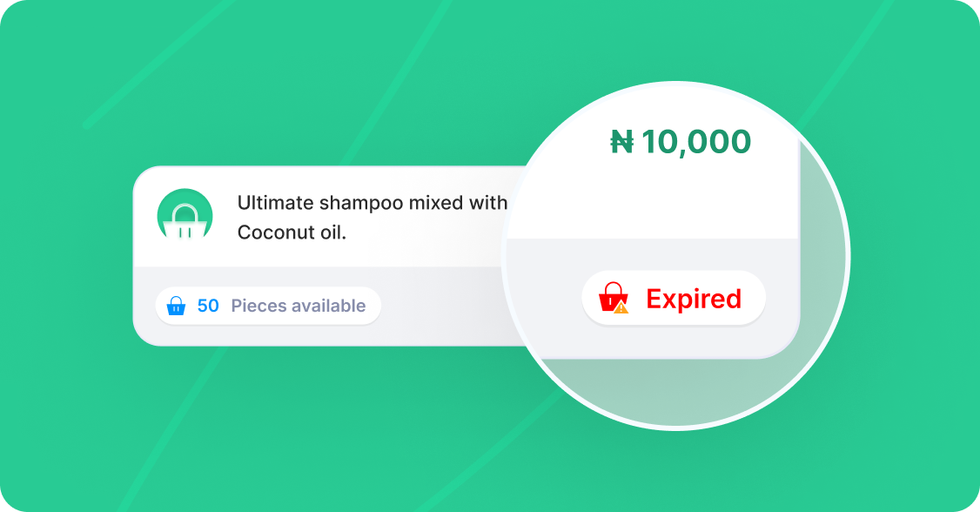This screenshot has height=512, width=980.
Task: Click the green shopping basket product icon
Action: tap(185, 216)
